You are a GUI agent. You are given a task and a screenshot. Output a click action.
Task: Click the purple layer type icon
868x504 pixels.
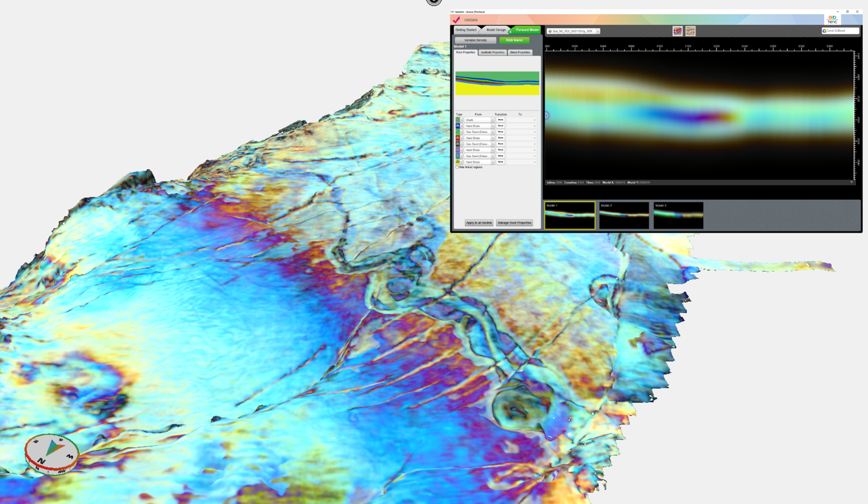click(458, 150)
